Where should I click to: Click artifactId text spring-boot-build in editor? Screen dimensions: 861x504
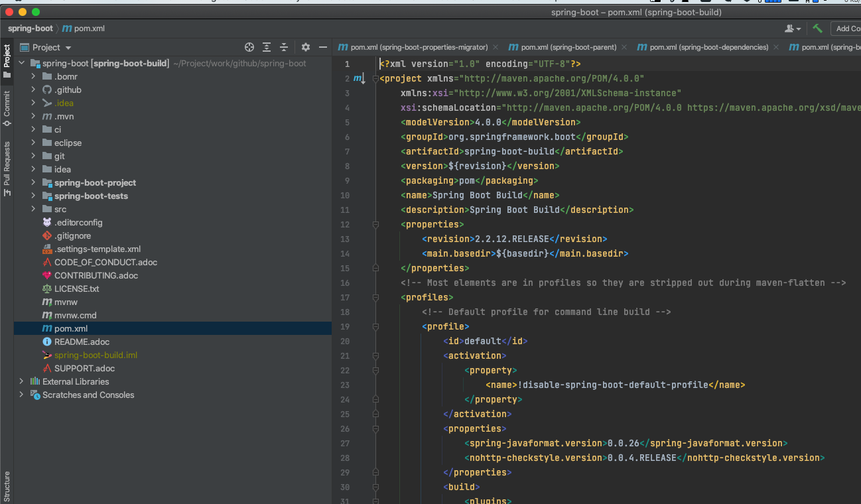[509, 151]
